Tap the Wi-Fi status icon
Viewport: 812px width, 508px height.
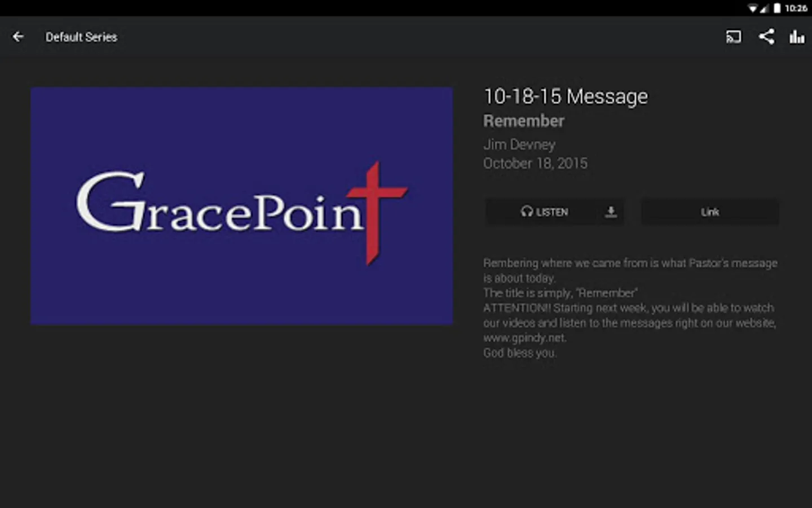coord(753,8)
